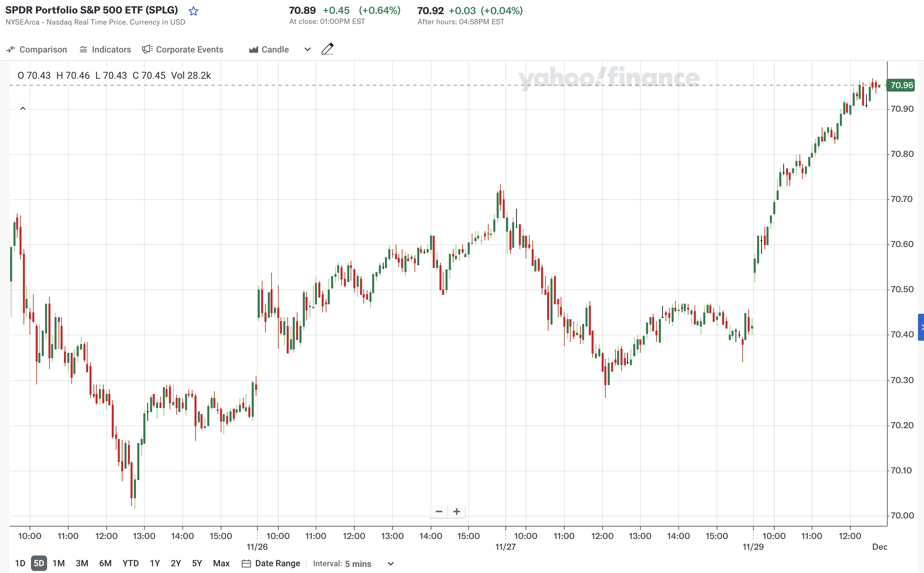Select the 3M time range

82,564
